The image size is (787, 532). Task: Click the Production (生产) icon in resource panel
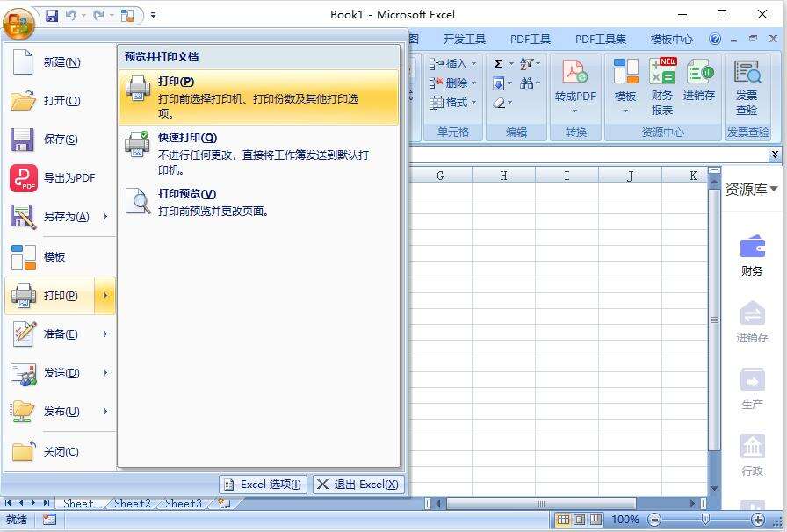click(x=752, y=388)
